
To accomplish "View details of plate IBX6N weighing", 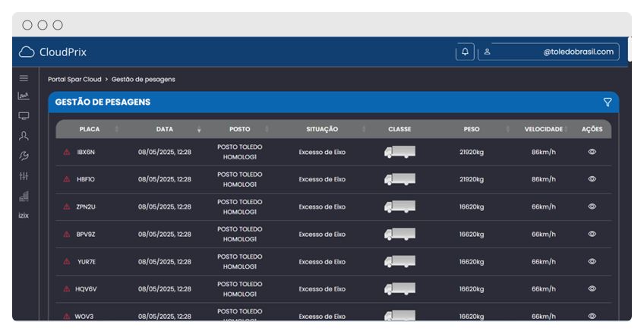I will pos(592,152).
